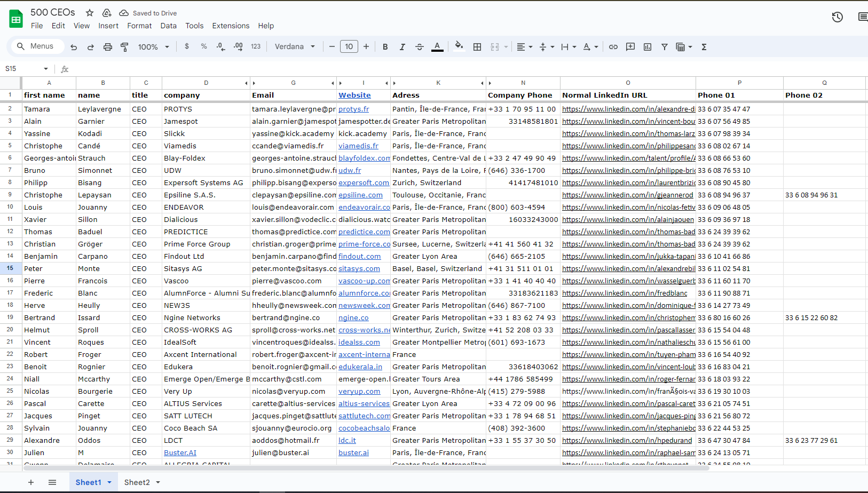This screenshot has width=868, height=493.
Task: Open the vertical align dropdown
Action: [x=547, y=47]
